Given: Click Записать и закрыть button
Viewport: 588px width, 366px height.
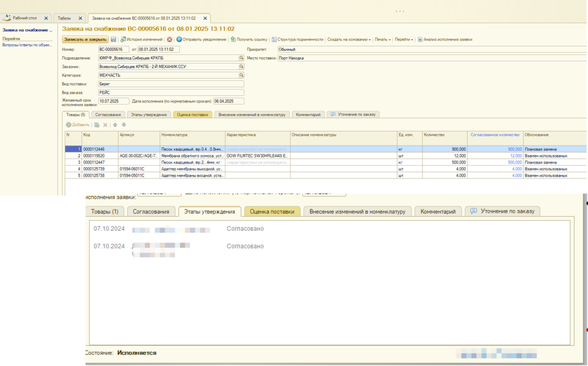Looking at the screenshot, I should [85, 39].
